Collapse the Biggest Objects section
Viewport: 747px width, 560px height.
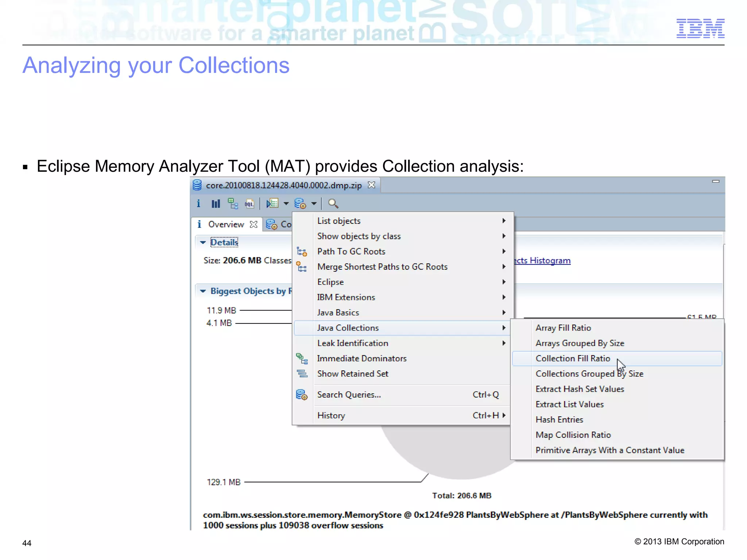pyautogui.click(x=203, y=291)
